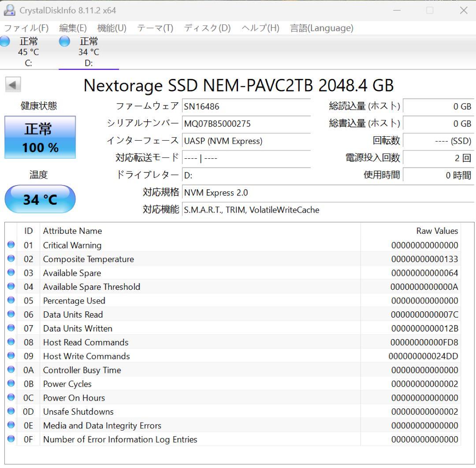Image resolution: width=476 pixels, height=468 pixels.
Task: Click the blue dot beside Unsafe Shutdowns
Action: [11, 412]
